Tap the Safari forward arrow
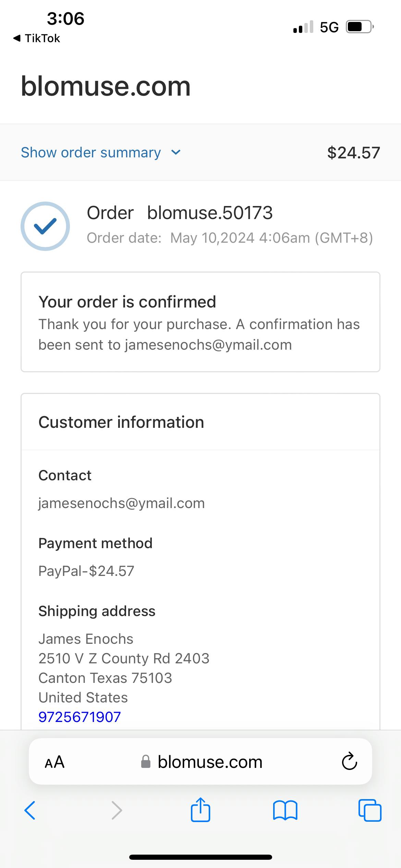 click(x=117, y=810)
